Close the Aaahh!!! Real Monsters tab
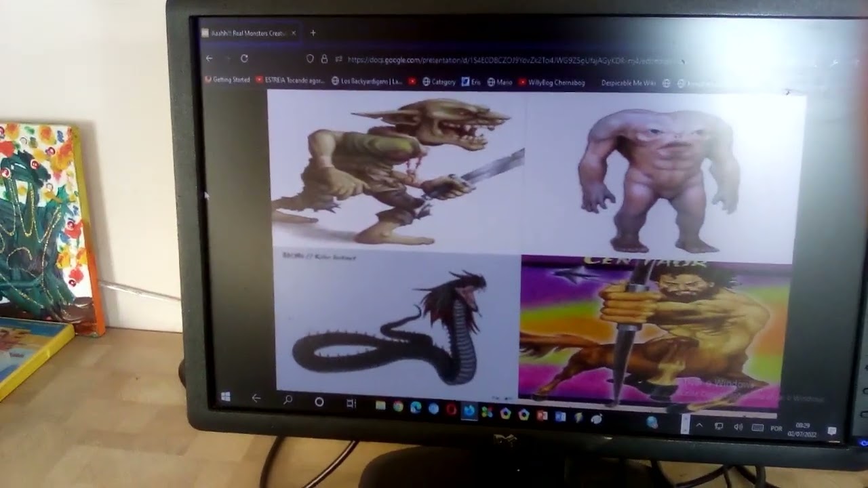The width and height of the screenshot is (868, 488). [294, 33]
